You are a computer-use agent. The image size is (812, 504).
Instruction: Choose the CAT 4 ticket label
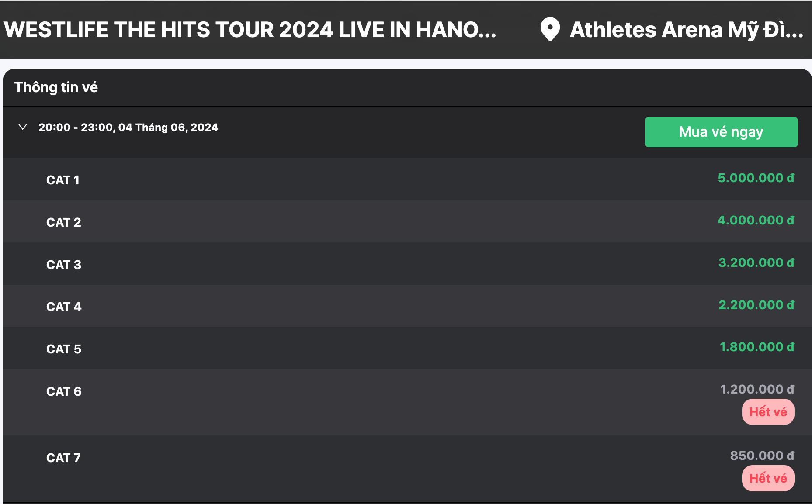pos(64,307)
